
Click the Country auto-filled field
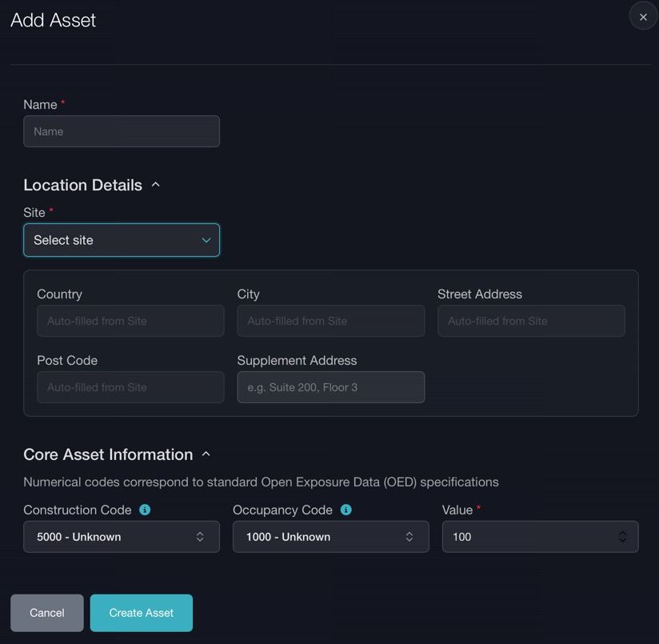[130, 321]
